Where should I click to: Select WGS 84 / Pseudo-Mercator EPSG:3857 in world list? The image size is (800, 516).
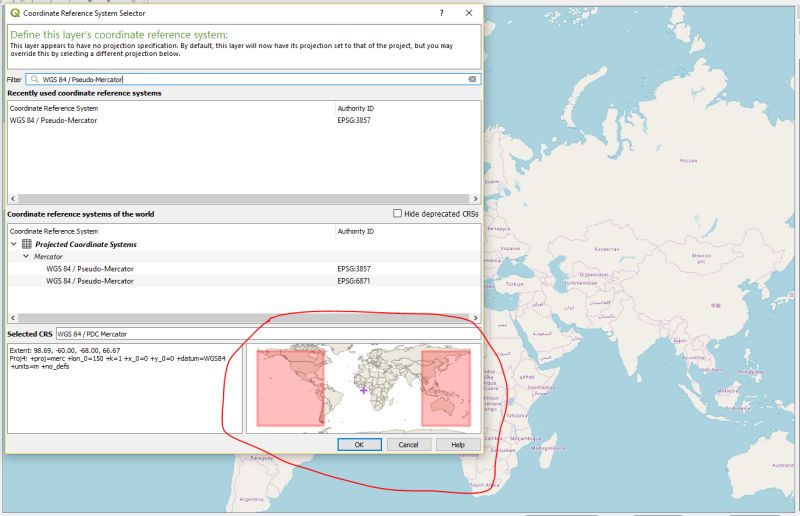click(x=244, y=268)
